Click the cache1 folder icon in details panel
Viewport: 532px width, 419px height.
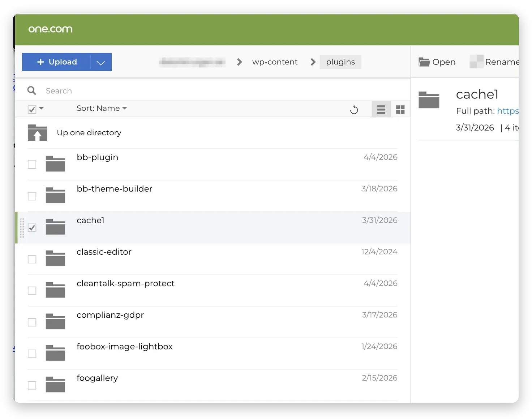[x=429, y=100]
